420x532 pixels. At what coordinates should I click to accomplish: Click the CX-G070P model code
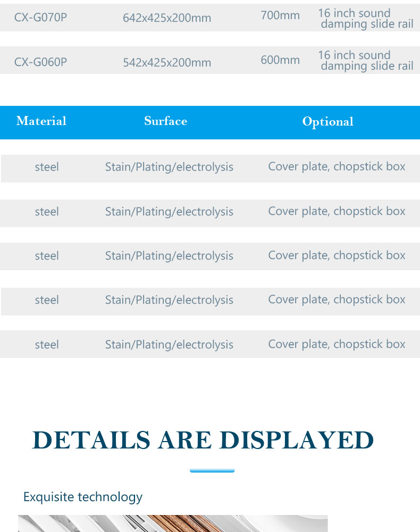[40, 18]
